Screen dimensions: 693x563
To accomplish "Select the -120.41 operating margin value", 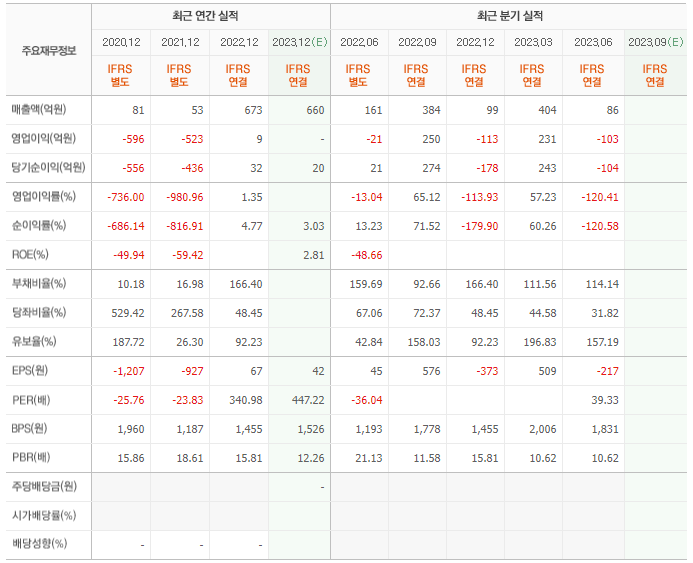I will tap(599, 197).
